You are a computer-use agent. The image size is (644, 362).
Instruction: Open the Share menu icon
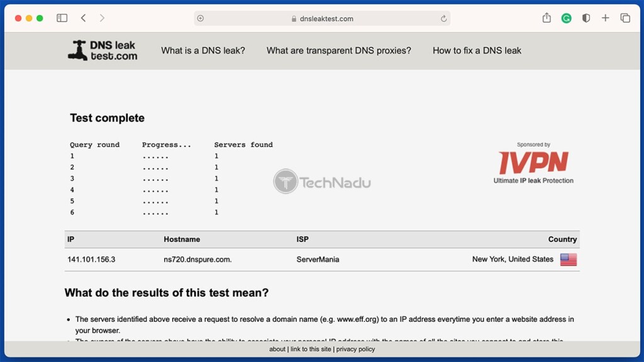tap(547, 18)
